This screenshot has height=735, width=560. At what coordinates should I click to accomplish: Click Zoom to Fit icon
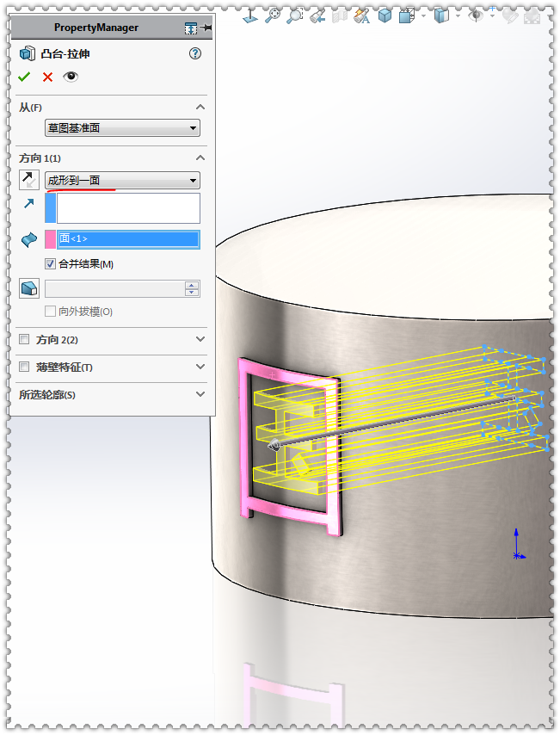point(273,16)
